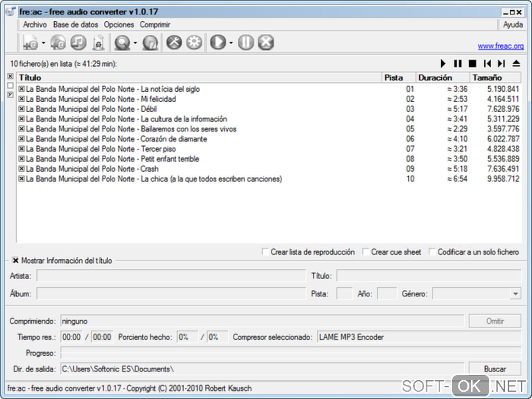Sort list by Duración column header

[x=443, y=78]
